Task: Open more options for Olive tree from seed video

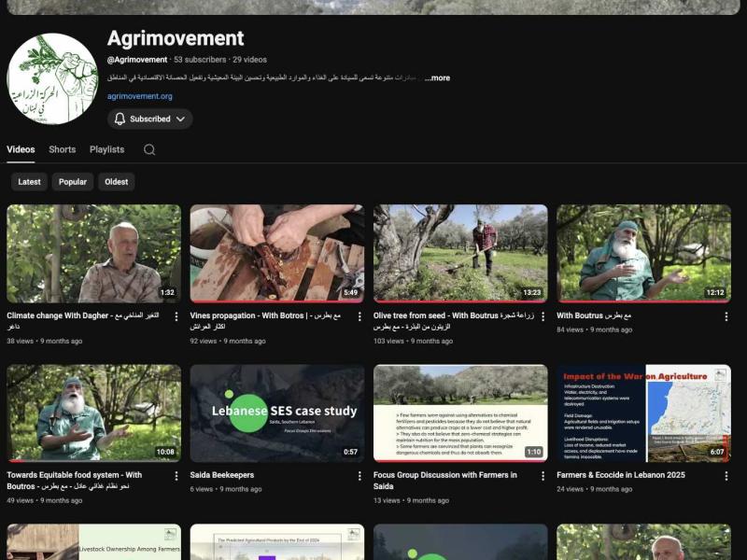Action: tap(543, 316)
